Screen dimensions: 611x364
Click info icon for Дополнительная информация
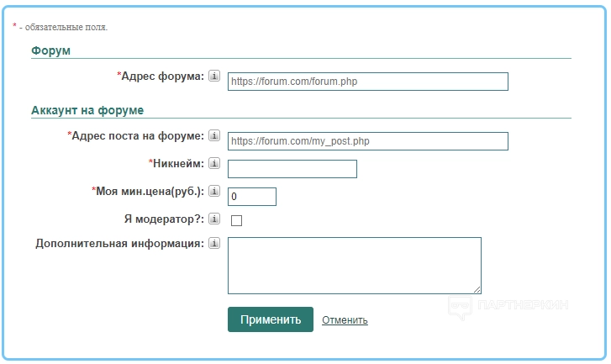point(213,245)
